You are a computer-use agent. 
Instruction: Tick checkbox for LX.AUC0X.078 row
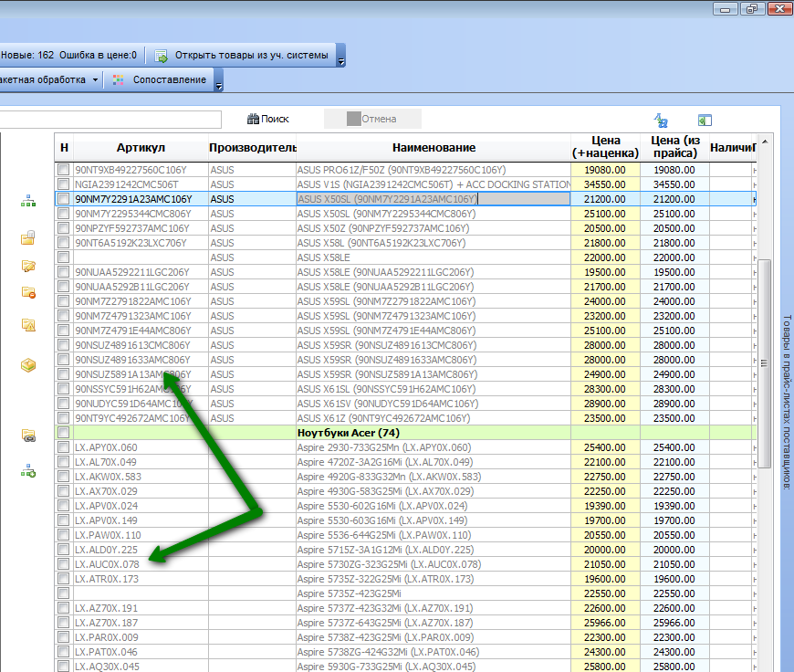tap(63, 563)
